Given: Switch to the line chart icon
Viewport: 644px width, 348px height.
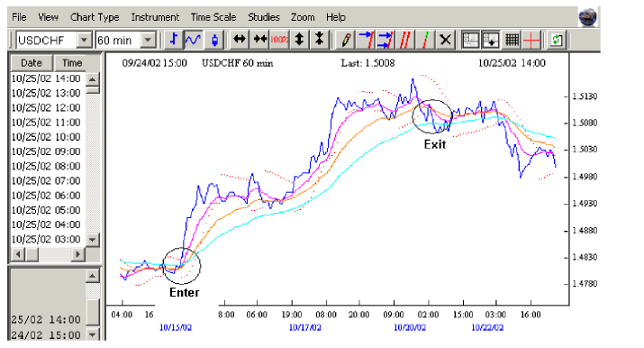Looking at the screenshot, I should pyautogui.click(x=193, y=40).
